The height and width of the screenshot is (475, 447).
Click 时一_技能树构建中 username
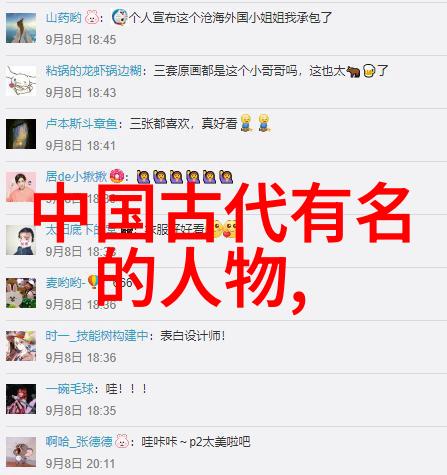pos(97,336)
